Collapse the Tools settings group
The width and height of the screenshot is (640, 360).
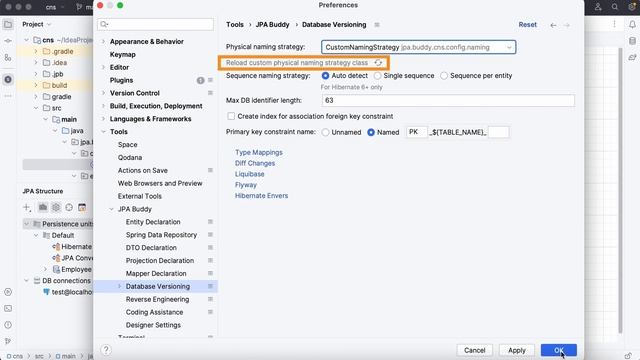point(104,132)
